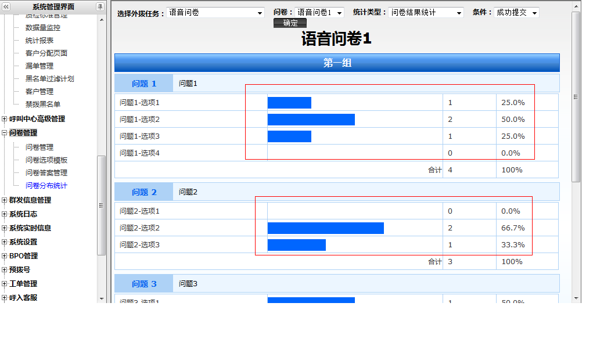
Task: Collapse the sidebar with the double-arrow icon
Action: (6, 6)
